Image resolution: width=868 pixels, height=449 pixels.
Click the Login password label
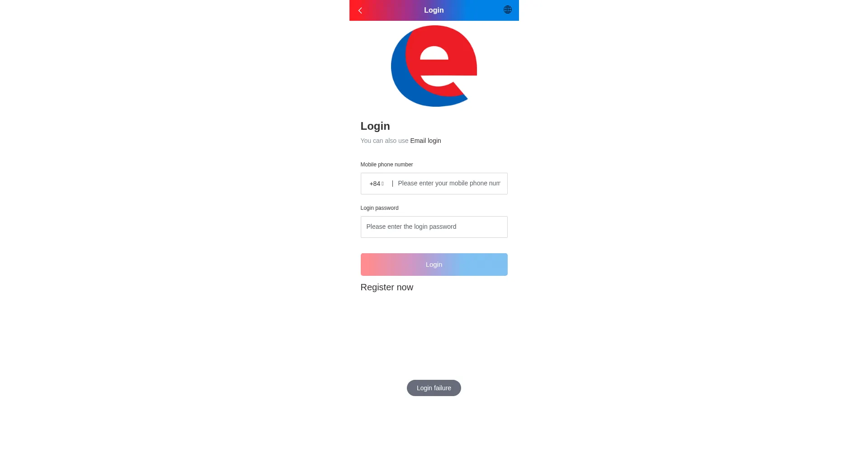[x=379, y=208]
